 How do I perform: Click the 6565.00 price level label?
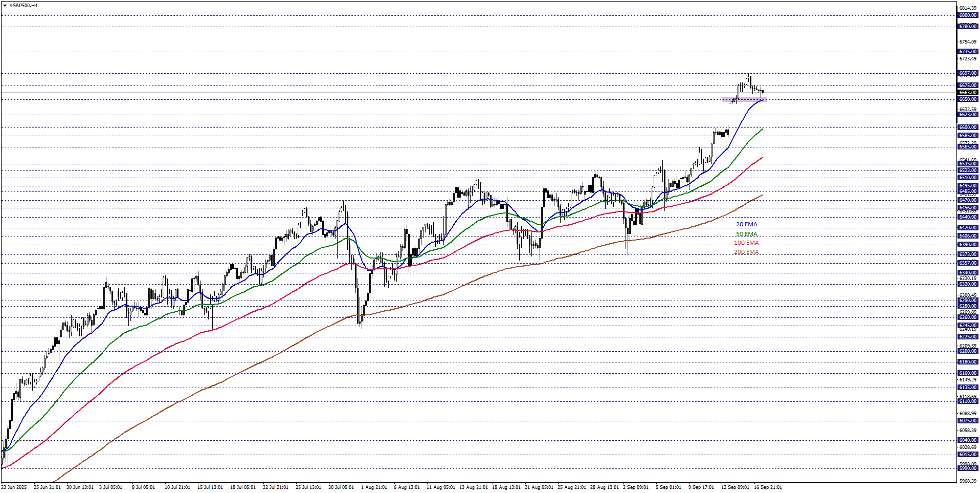(x=968, y=147)
